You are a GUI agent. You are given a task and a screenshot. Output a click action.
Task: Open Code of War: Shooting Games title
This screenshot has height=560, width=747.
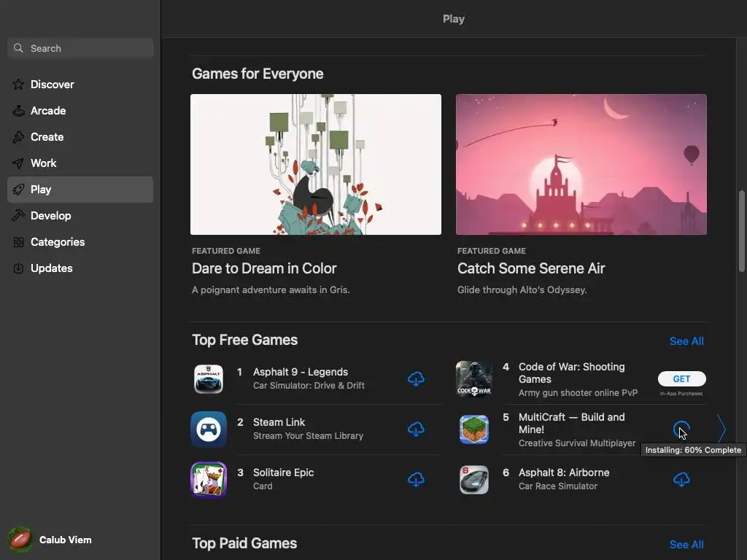tap(572, 373)
